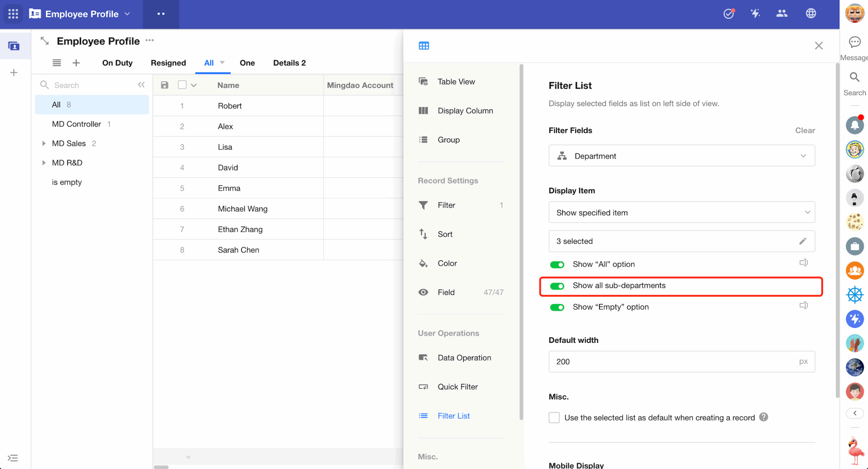The image size is (868, 469).
Task: Toggle Show all sub-departments switch
Action: click(x=557, y=286)
